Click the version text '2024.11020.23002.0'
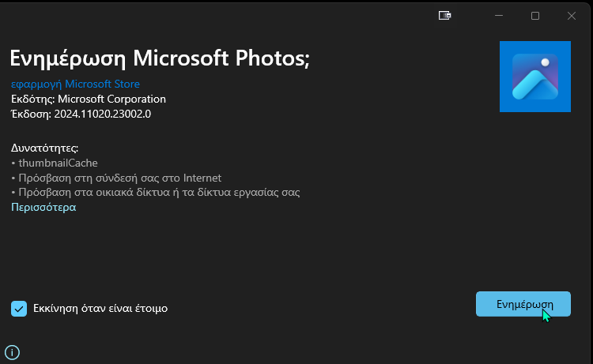This screenshot has height=364, width=593. 103,114
